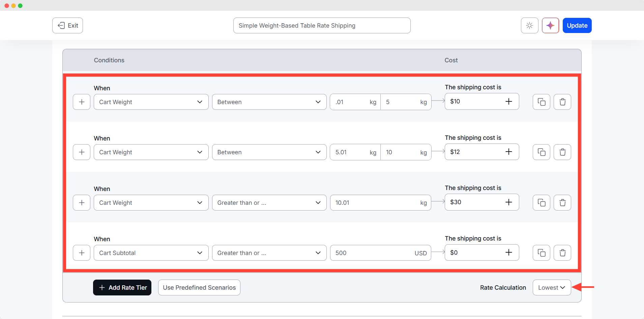Click the Update button
Image resolution: width=644 pixels, height=319 pixels.
pos(577,25)
